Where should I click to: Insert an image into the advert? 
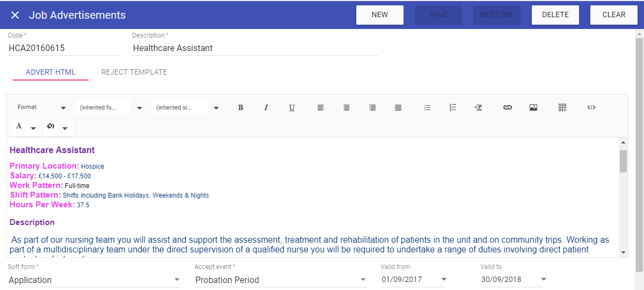click(533, 107)
